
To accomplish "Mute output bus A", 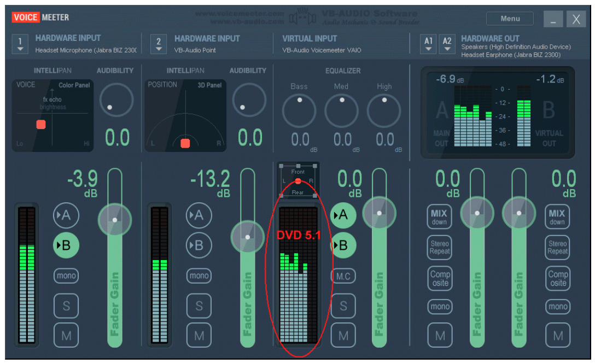I will (440, 336).
